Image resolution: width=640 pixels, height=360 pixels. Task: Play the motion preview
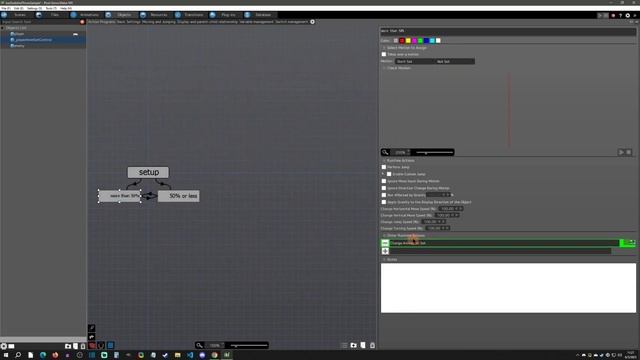click(621, 152)
